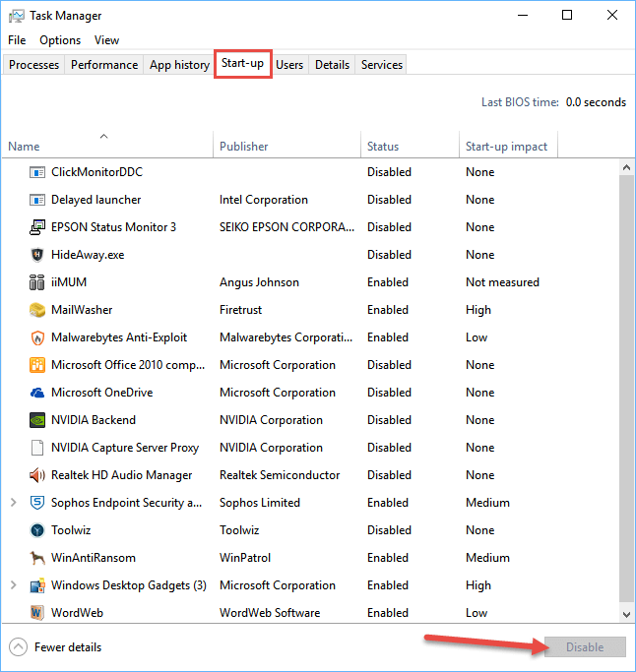Switch to the App history tab
Screen dimensions: 636x672
(179, 65)
